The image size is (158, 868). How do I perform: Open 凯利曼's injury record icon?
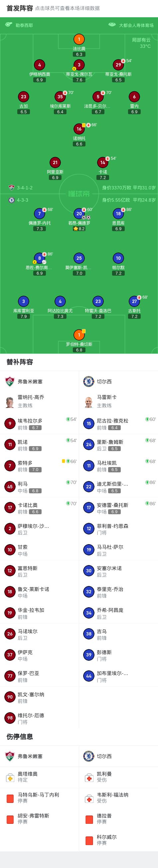[x=89, y=778]
